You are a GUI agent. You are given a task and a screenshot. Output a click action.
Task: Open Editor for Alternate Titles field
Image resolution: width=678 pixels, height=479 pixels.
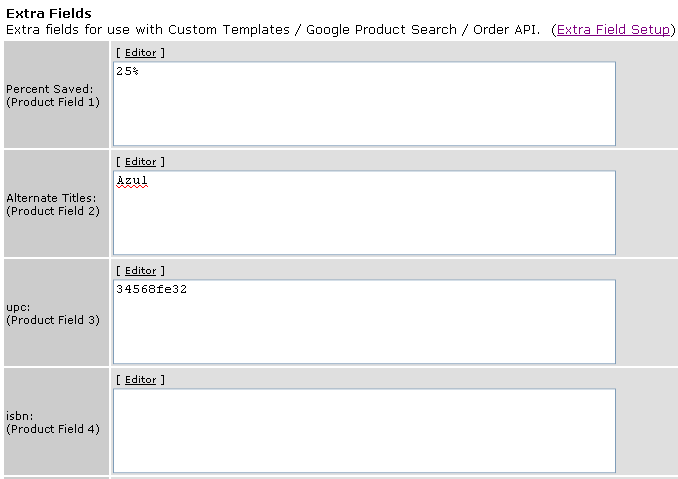[x=141, y=162]
